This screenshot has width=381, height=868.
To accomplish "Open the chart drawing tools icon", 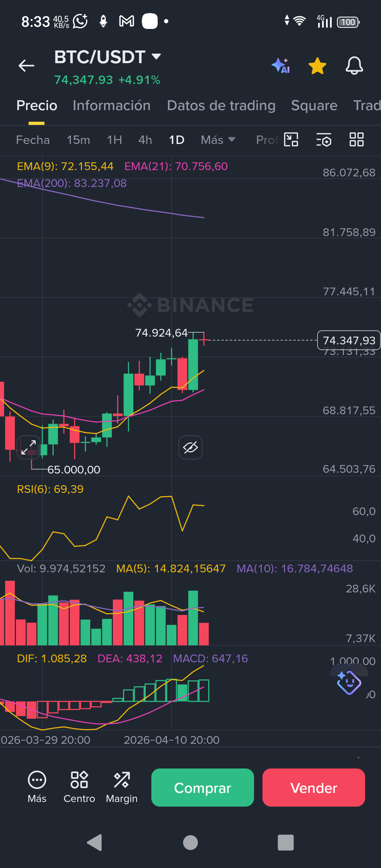I will 291,139.
